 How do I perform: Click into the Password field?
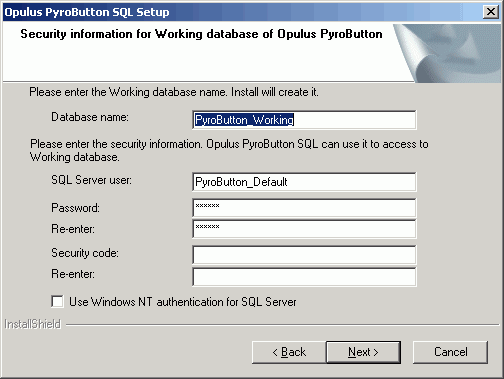[304, 208]
